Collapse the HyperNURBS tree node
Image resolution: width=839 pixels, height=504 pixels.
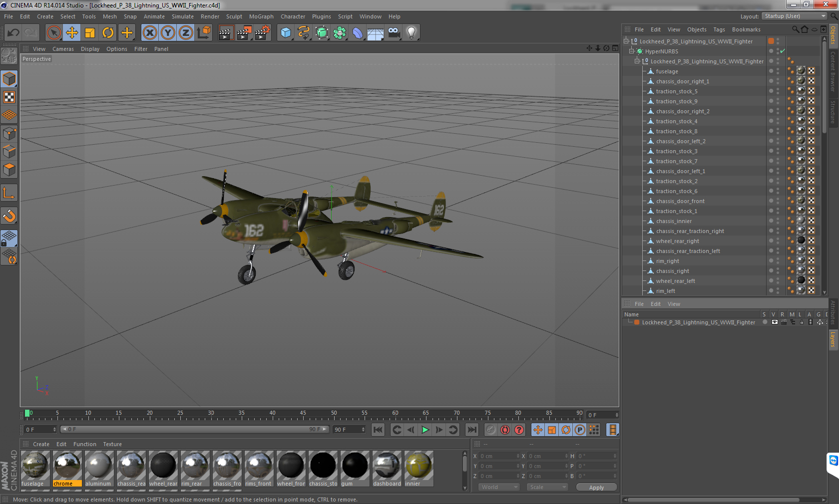click(x=632, y=51)
